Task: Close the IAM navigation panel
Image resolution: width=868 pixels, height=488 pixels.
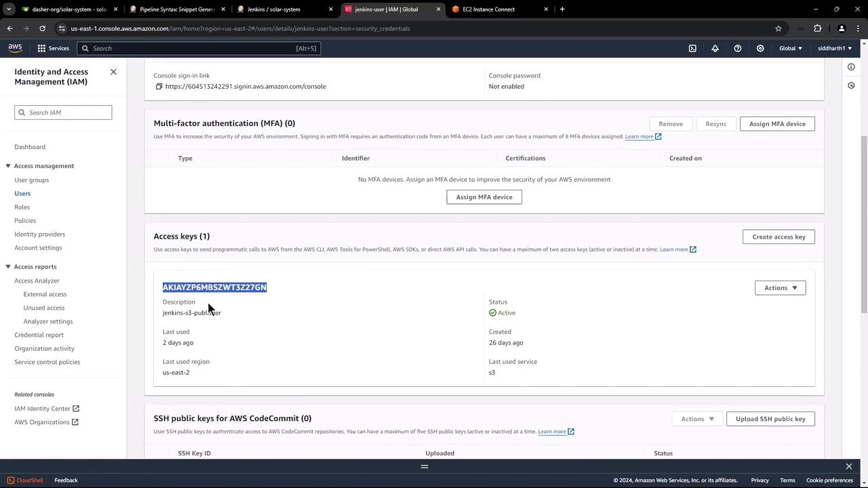Action: coord(113,72)
